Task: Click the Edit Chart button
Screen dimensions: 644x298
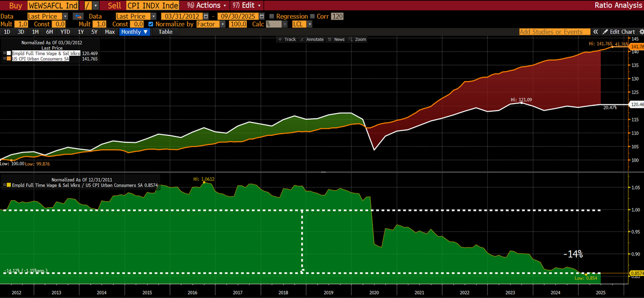Action: click(x=618, y=32)
